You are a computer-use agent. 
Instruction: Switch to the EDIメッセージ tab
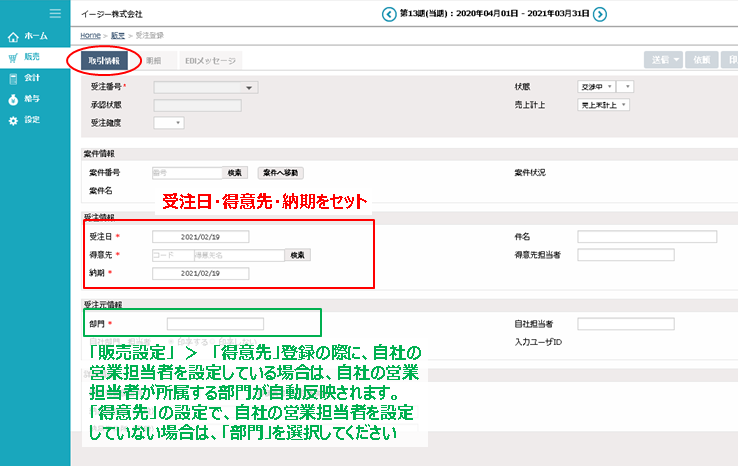pyautogui.click(x=210, y=60)
